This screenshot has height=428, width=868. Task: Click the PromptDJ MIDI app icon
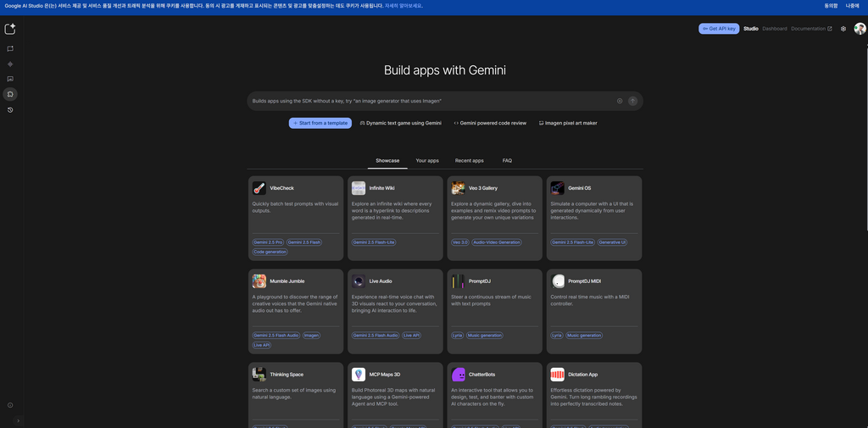(558, 281)
